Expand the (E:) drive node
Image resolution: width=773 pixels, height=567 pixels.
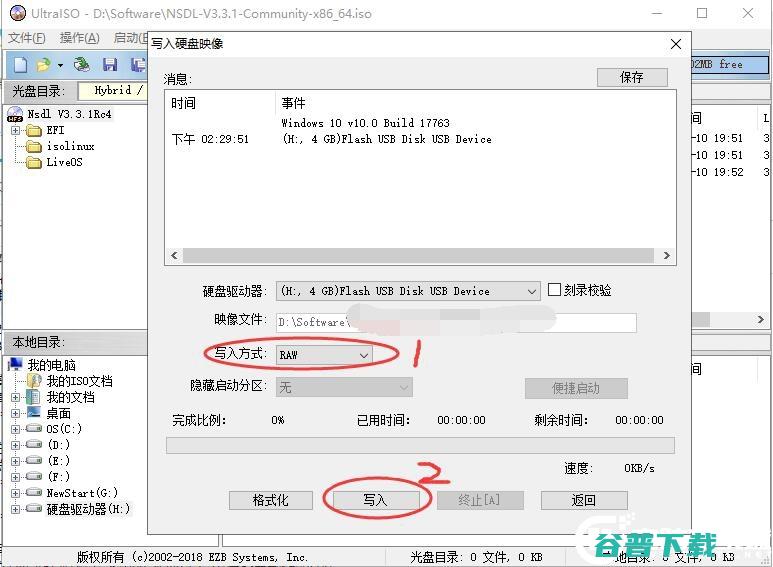pyautogui.click(x=15, y=461)
